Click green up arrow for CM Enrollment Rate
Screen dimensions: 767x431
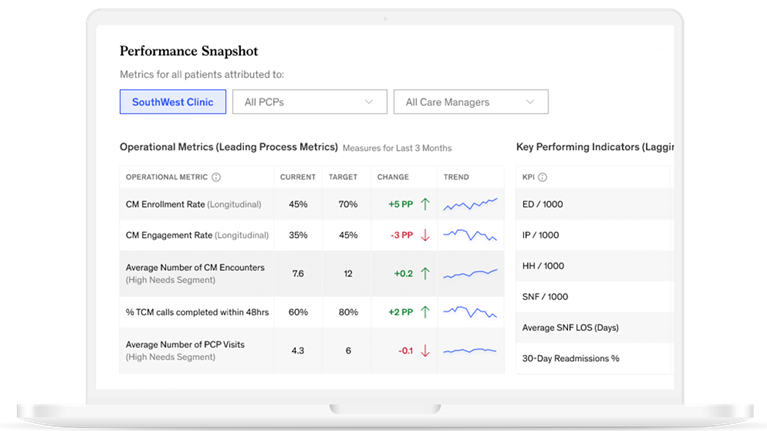click(x=425, y=204)
